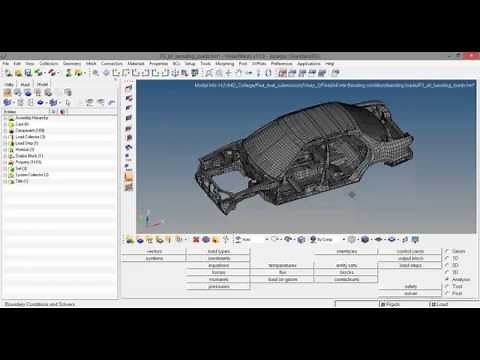
Task: Open the Geometry menu
Action: coord(72,63)
